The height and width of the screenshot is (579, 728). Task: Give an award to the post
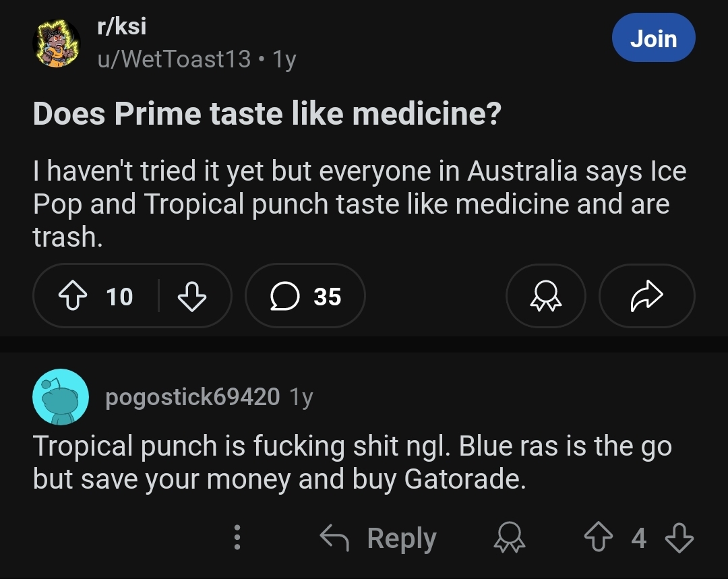[x=546, y=297]
